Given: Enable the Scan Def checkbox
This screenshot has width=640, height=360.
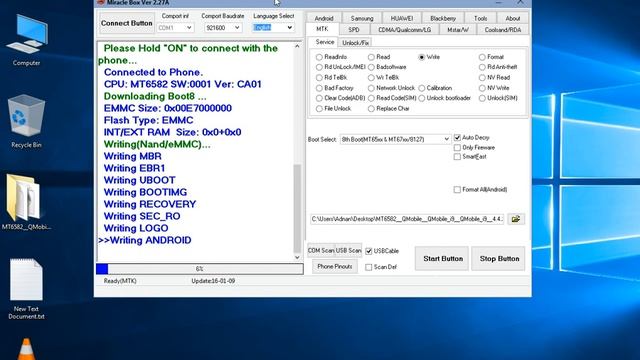Looking at the screenshot, I should point(369,267).
